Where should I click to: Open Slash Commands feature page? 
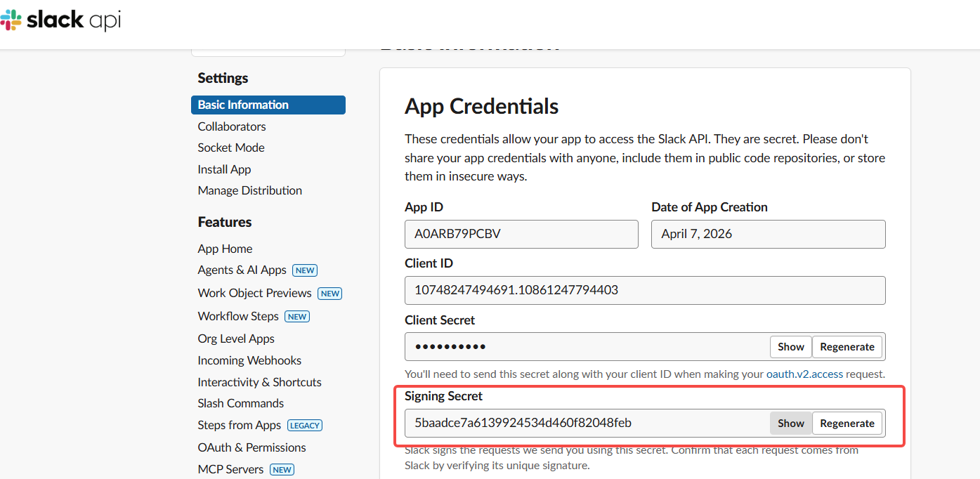tap(241, 403)
